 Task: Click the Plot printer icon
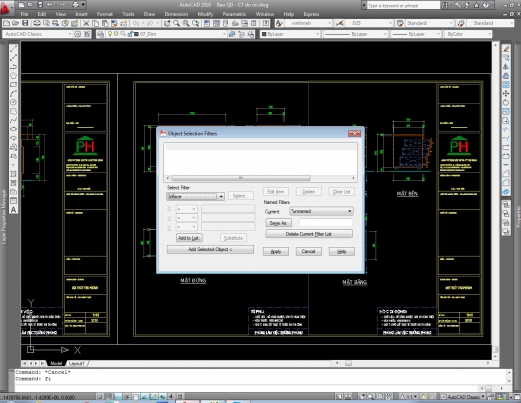[x=37, y=23]
